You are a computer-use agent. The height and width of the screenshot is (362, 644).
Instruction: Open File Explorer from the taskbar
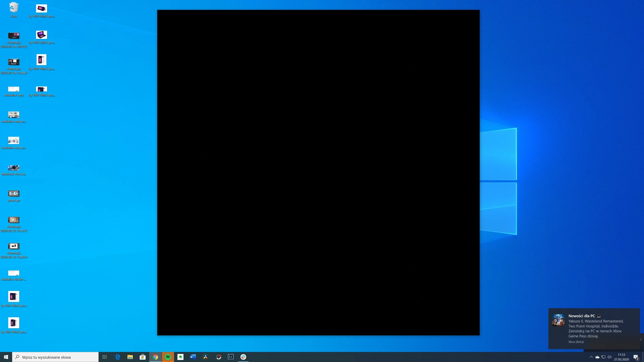(x=130, y=357)
